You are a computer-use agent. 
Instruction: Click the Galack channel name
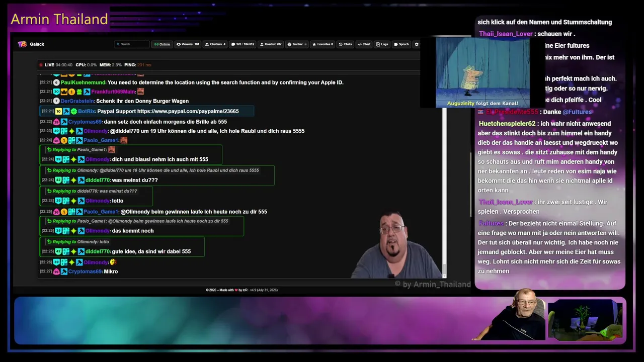click(37, 44)
